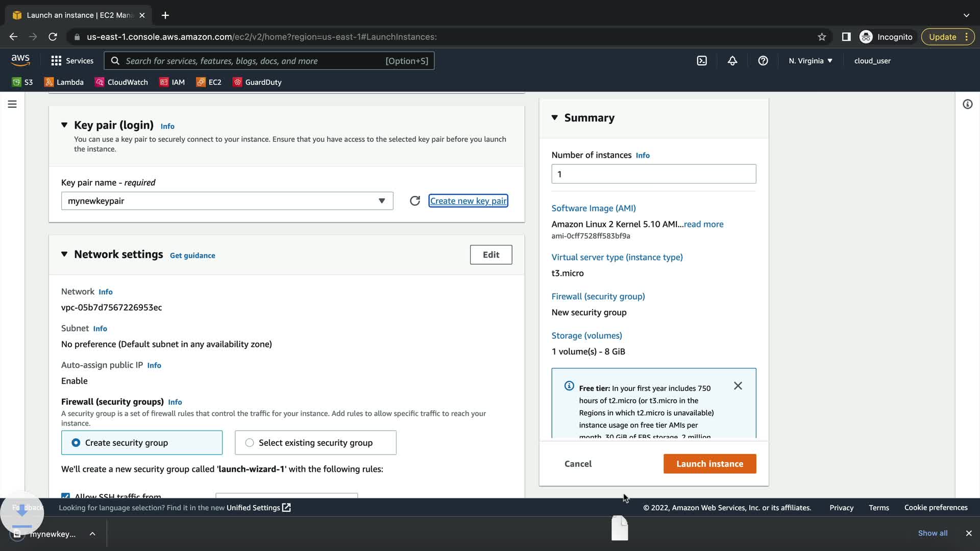
Task: Click the Launch instance button
Action: 709,464
